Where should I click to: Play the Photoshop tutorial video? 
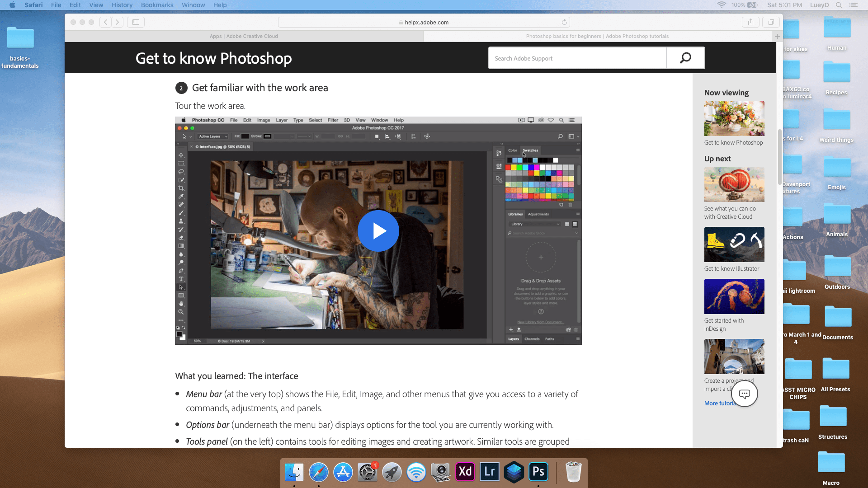click(378, 231)
